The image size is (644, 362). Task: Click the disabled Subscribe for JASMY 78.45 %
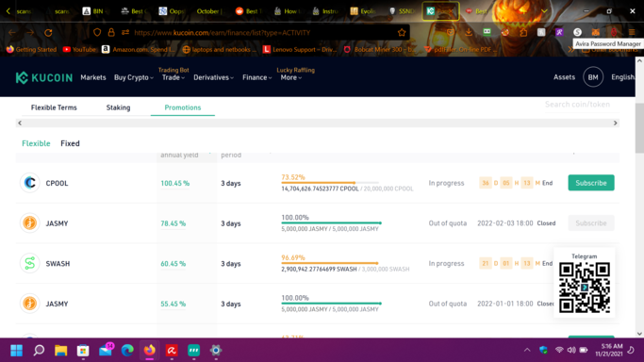(x=591, y=222)
